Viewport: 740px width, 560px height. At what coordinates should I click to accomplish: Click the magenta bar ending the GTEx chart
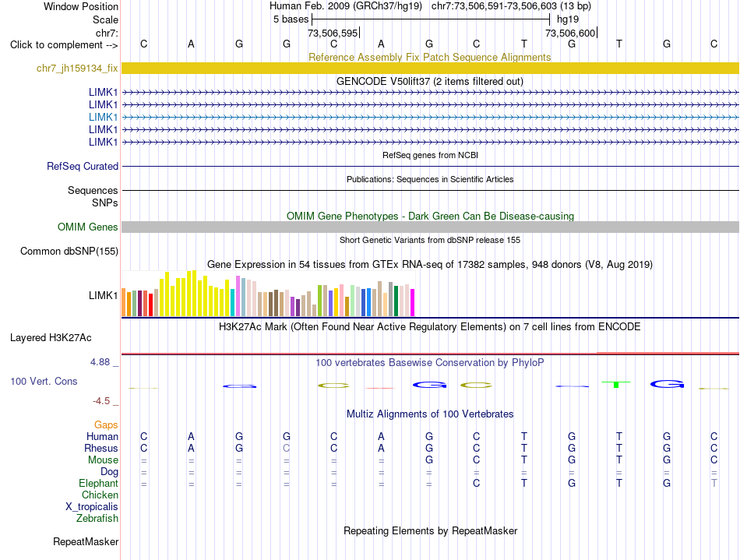[x=412, y=302]
